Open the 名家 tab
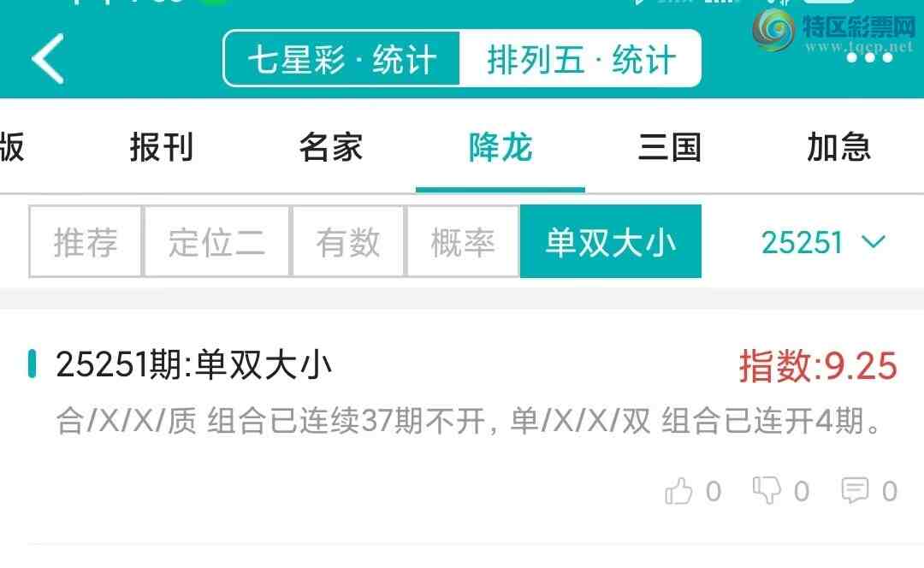 [x=330, y=147]
